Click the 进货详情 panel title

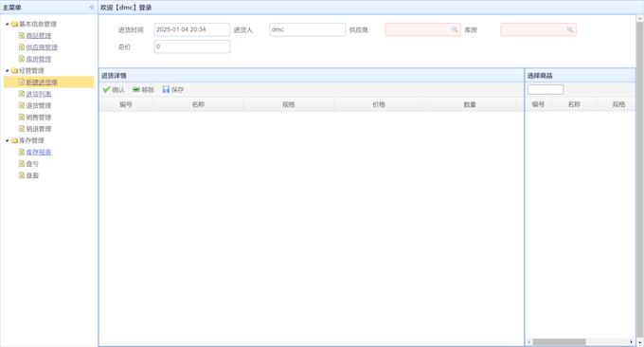pos(114,76)
